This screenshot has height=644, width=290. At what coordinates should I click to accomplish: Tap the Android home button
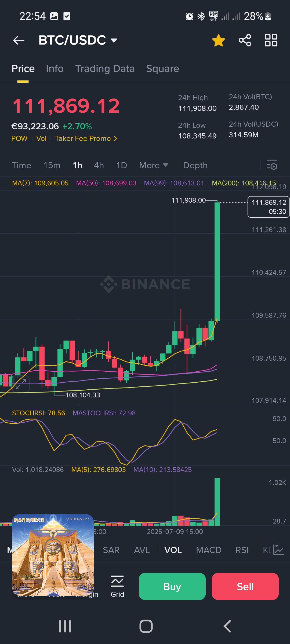[146, 627]
